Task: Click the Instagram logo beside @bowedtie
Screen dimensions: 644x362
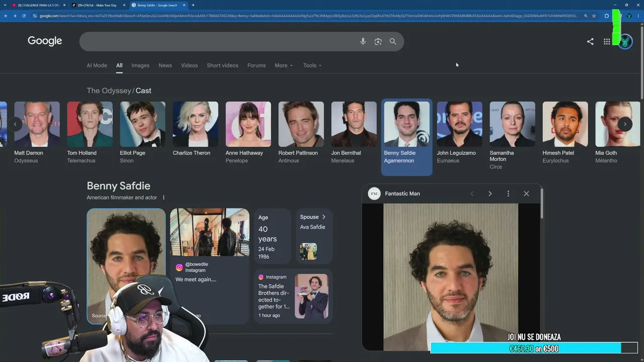Action: coord(179,267)
